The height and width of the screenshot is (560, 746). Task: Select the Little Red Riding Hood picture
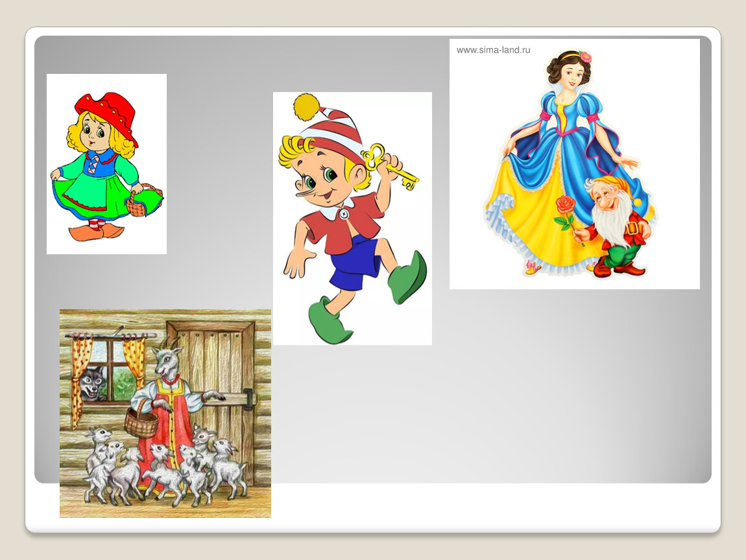106,164
